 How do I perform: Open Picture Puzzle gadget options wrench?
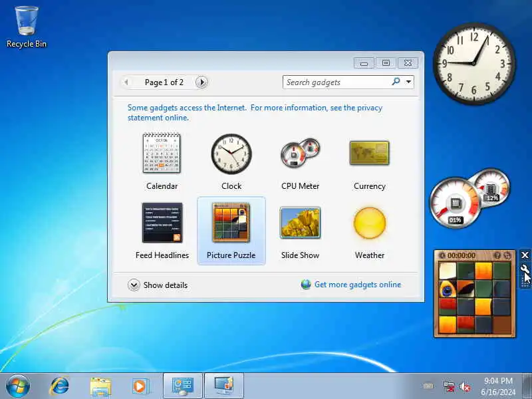tap(525, 269)
